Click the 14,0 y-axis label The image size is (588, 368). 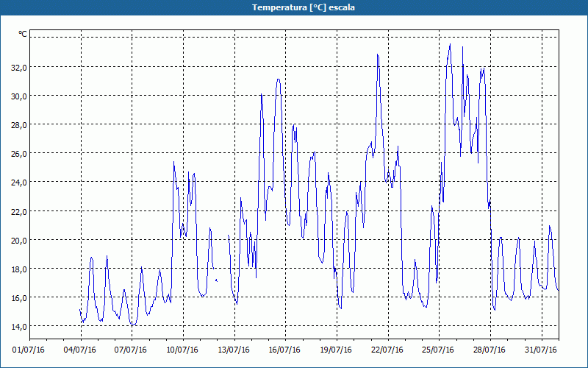[x=18, y=326]
